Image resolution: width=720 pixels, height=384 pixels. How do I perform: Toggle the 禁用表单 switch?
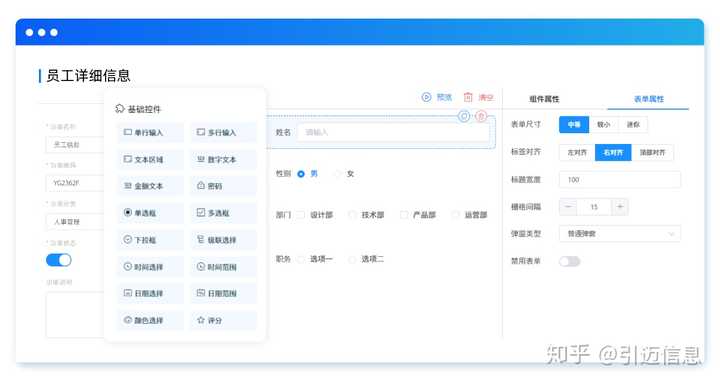(569, 261)
